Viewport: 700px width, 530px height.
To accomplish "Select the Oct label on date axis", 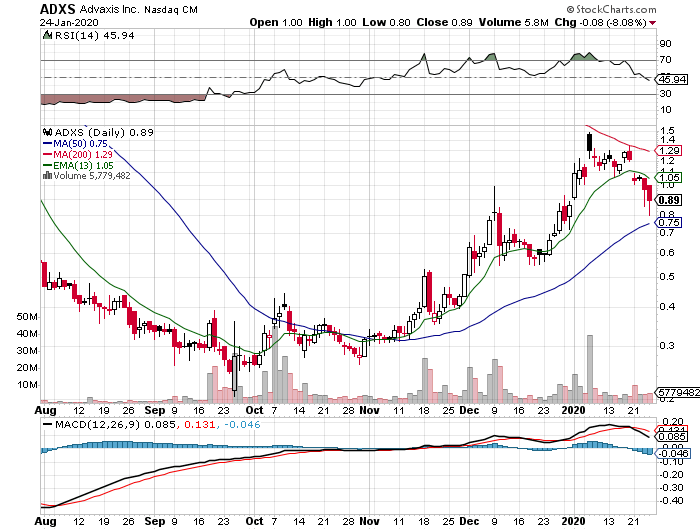I will 256,410.
